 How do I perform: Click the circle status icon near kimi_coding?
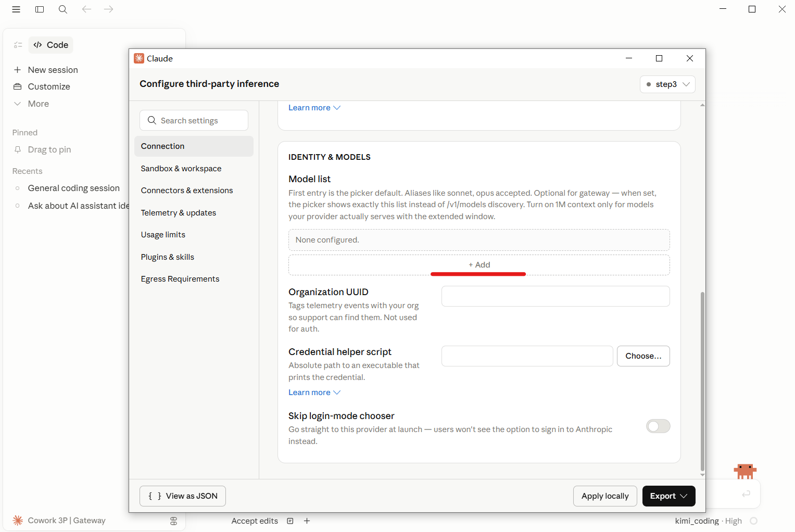pyautogui.click(x=754, y=521)
